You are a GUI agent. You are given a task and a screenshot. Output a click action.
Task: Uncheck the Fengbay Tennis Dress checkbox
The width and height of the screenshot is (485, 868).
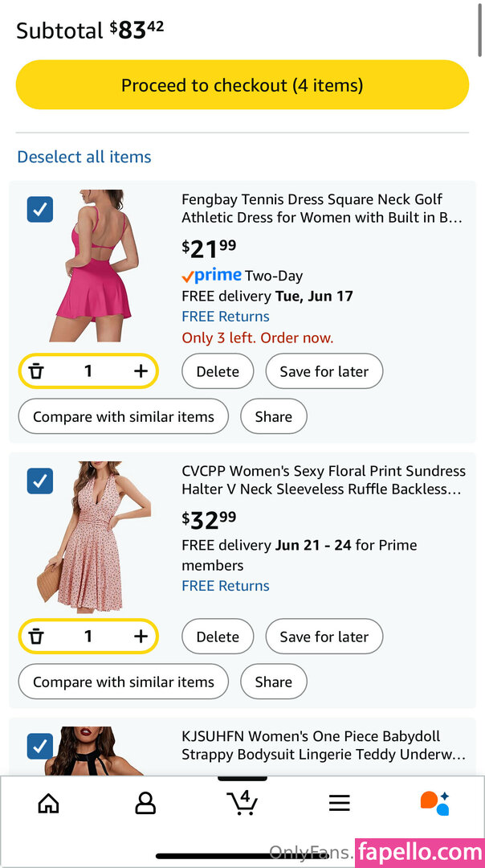coord(40,210)
